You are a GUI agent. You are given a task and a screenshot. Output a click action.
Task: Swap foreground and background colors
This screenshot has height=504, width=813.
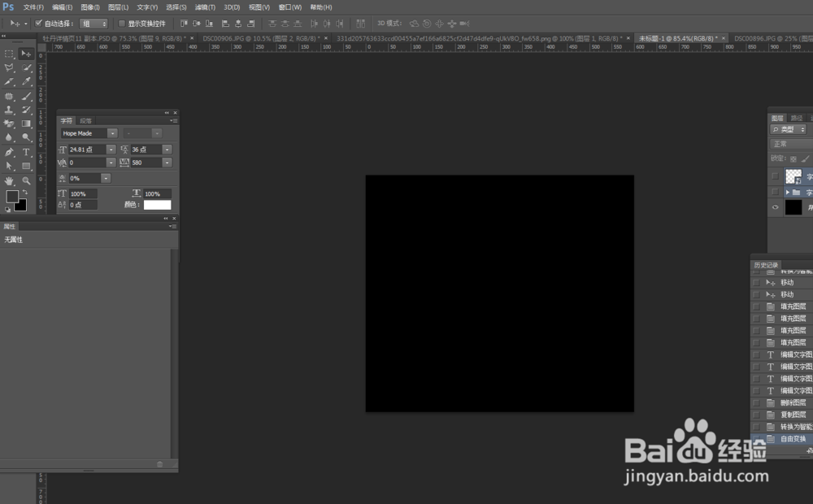click(25, 193)
